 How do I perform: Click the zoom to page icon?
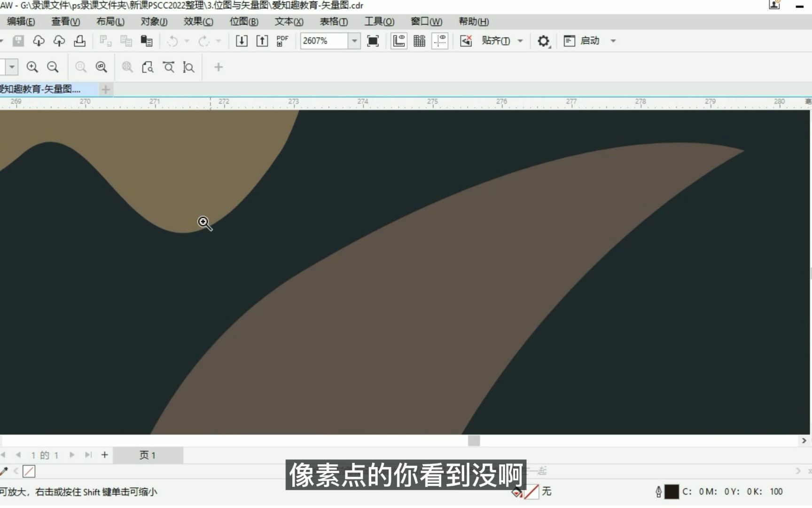(148, 67)
